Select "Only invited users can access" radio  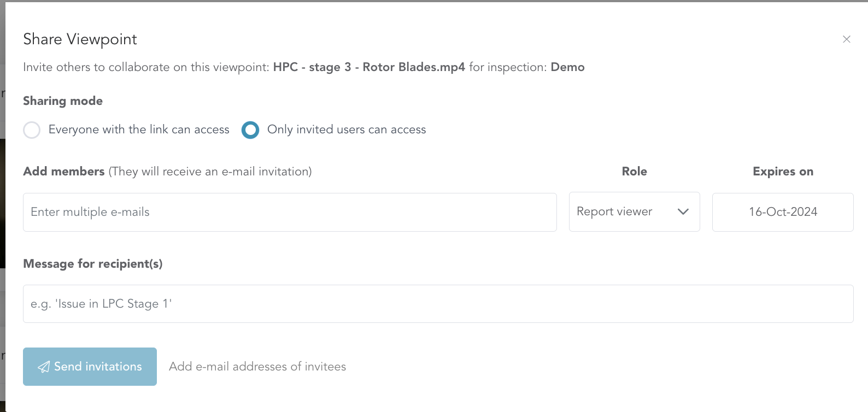click(250, 130)
